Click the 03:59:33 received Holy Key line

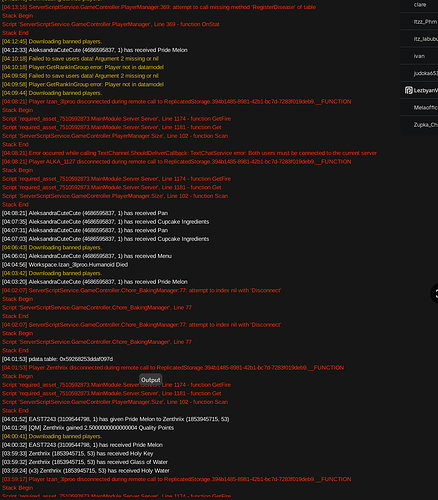[x=78, y=453]
